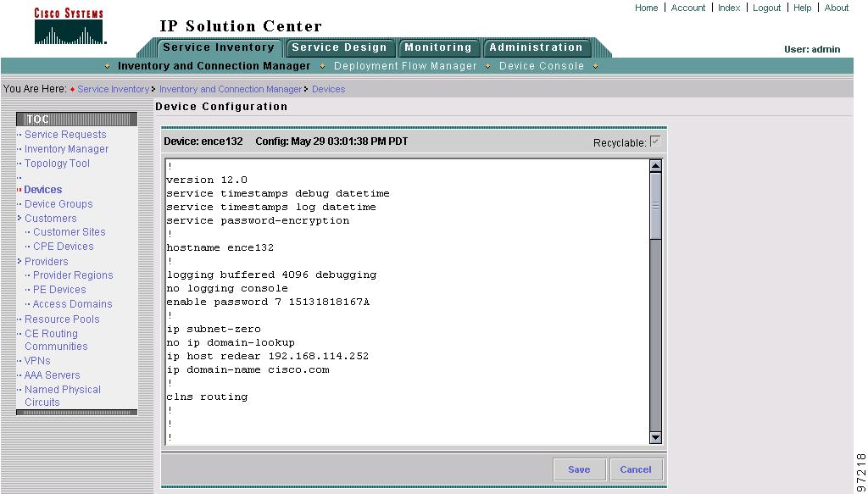Open Customer Sites in TOC

click(70, 232)
